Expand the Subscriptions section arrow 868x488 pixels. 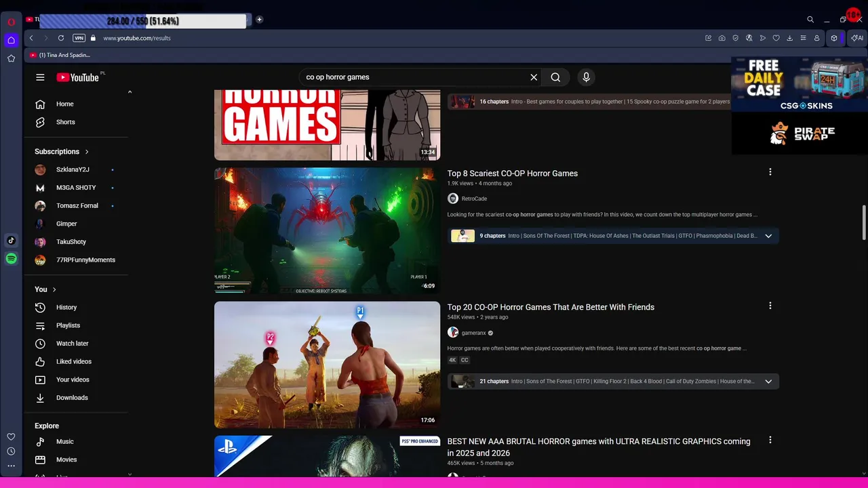click(x=87, y=152)
